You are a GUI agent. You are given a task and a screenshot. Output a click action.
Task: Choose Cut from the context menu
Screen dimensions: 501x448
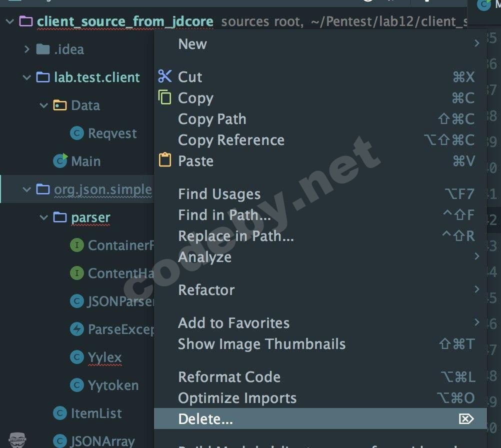pyautogui.click(x=320, y=76)
